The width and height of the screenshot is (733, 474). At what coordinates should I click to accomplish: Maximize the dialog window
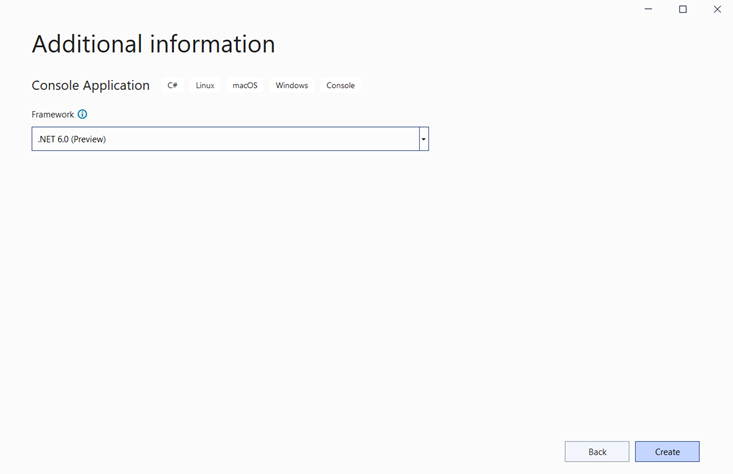coord(683,9)
